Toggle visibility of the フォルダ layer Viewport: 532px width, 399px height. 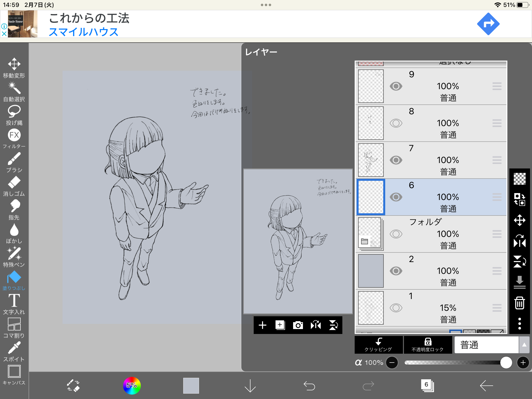point(396,234)
